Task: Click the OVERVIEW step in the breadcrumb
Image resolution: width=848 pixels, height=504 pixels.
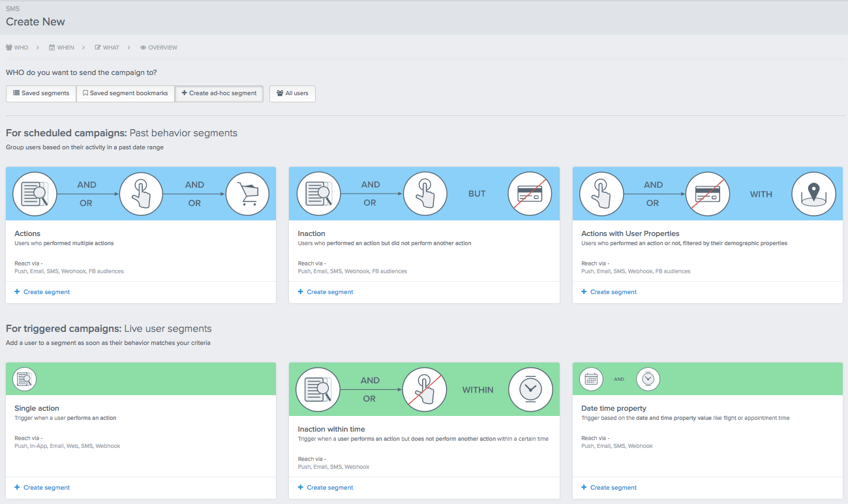Action: coord(159,47)
